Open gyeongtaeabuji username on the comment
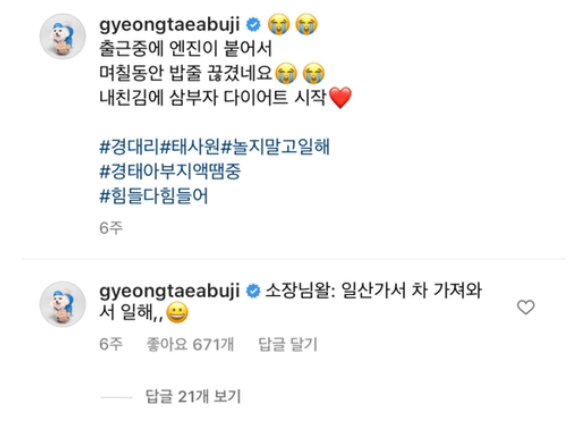The width and height of the screenshot is (585, 430). click(169, 292)
